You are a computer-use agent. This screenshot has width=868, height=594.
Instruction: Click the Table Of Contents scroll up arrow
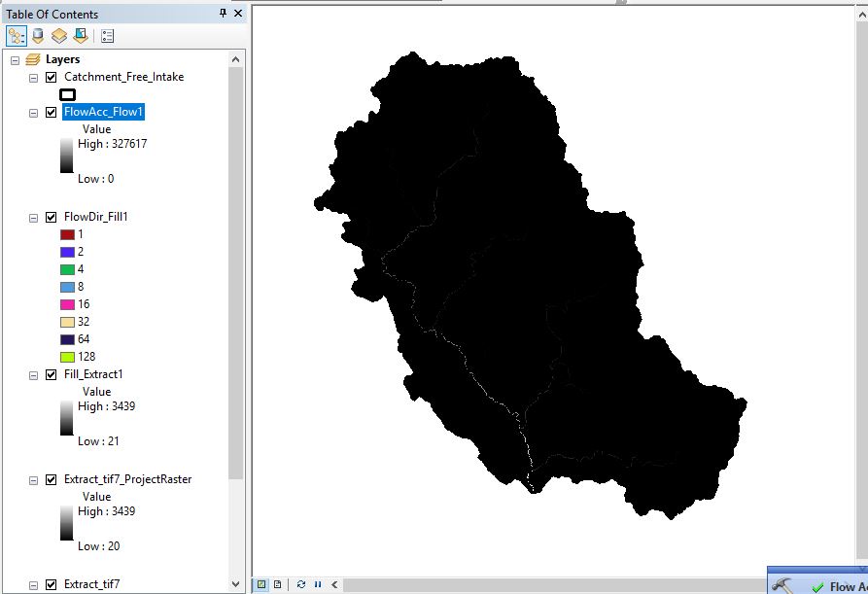point(236,59)
